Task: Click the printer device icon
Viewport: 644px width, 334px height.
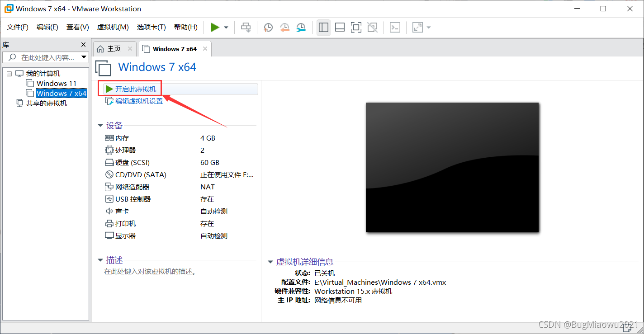Action: [x=109, y=223]
